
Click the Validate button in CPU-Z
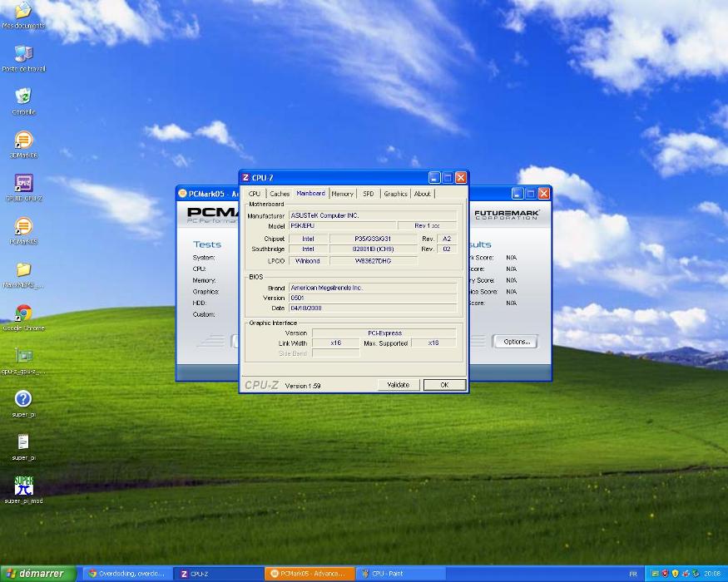398,385
